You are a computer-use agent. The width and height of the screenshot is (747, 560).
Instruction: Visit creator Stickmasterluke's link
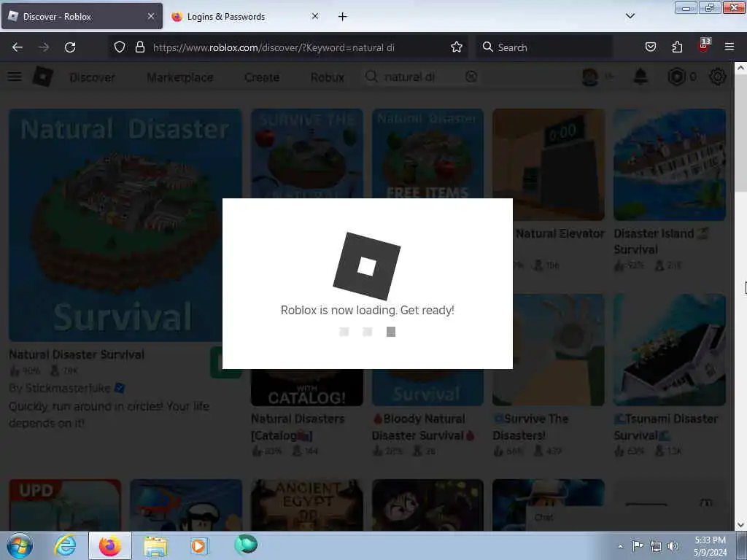pos(67,388)
